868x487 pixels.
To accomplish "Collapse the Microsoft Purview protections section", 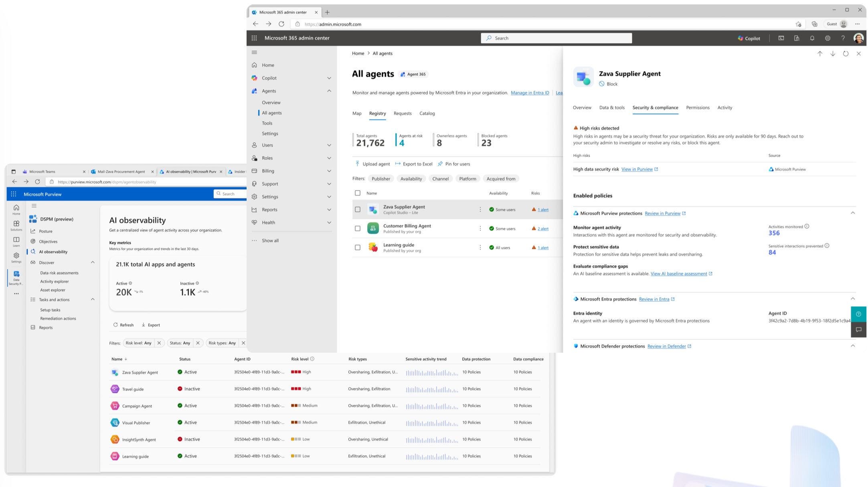I will pyautogui.click(x=853, y=213).
